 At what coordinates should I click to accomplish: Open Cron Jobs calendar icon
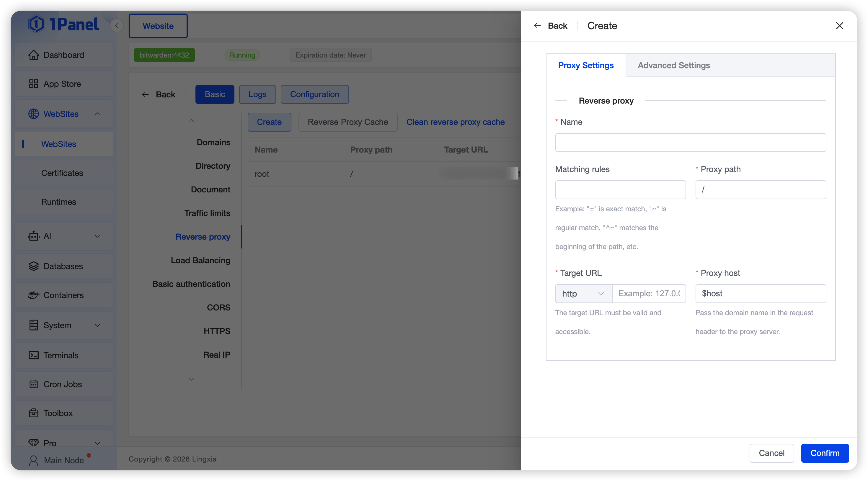tap(33, 384)
